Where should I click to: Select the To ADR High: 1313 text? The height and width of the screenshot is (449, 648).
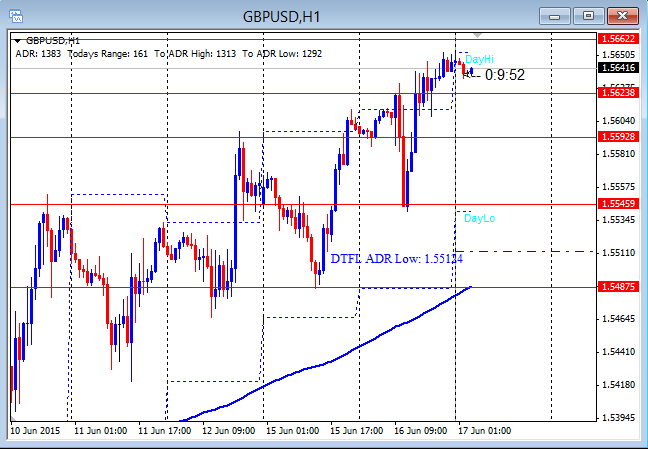coord(195,54)
